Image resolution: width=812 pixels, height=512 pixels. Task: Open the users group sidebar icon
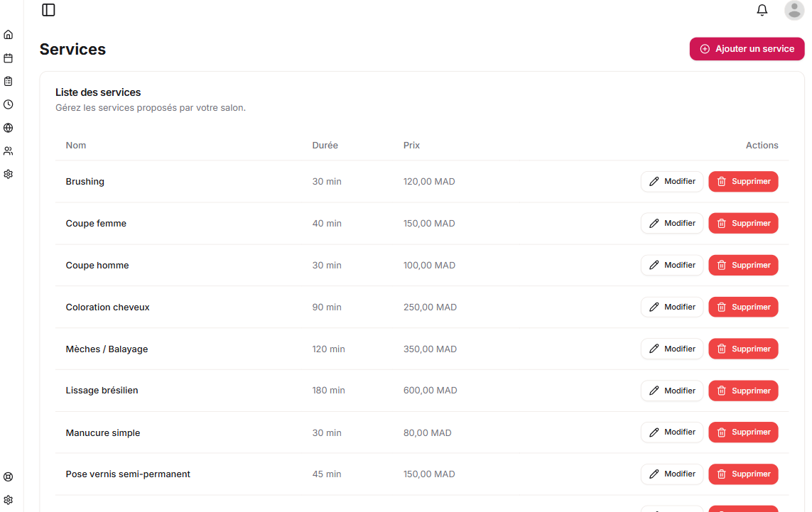(9, 151)
